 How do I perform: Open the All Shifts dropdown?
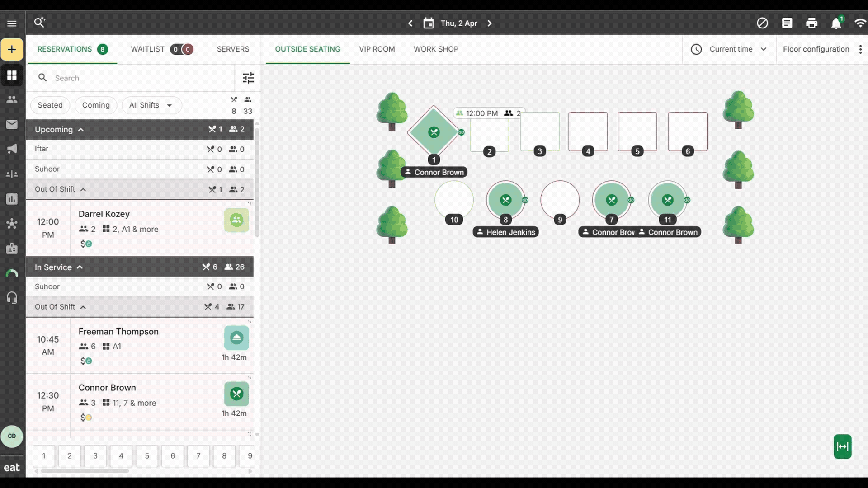(x=151, y=105)
